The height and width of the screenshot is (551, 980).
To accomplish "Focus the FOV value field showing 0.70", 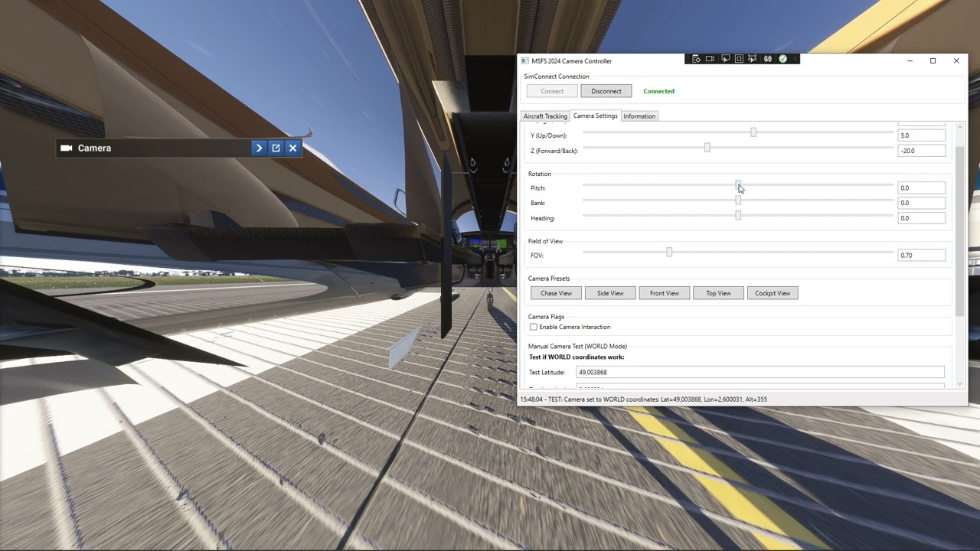I will (x=921, y=255).
